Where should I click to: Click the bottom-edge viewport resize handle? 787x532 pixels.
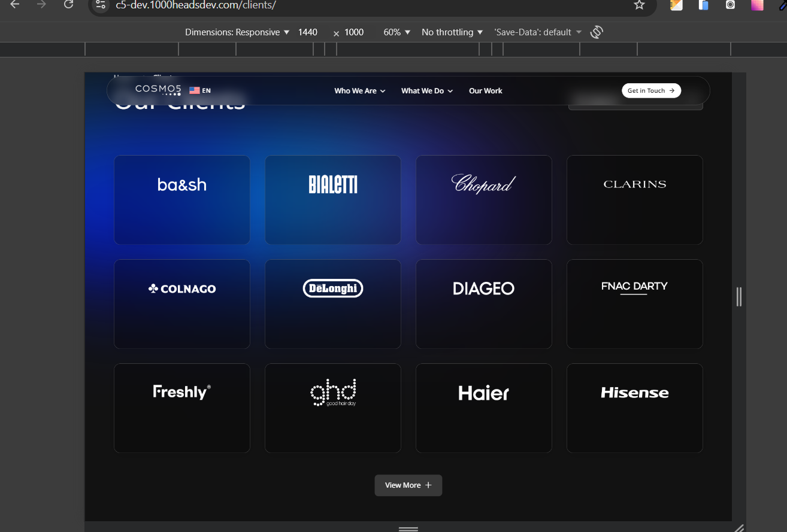(x=408, y=529)
